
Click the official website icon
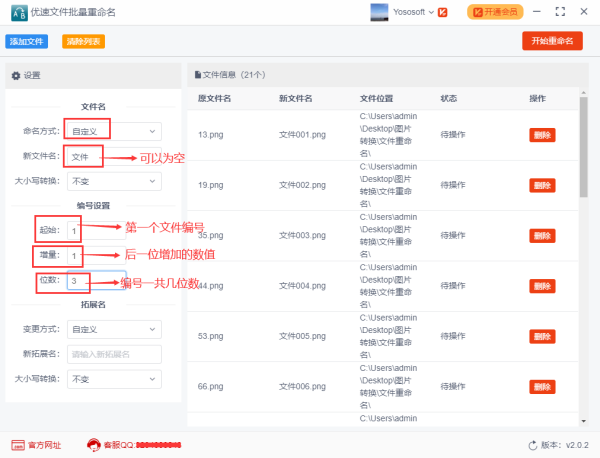coord(18,445)
